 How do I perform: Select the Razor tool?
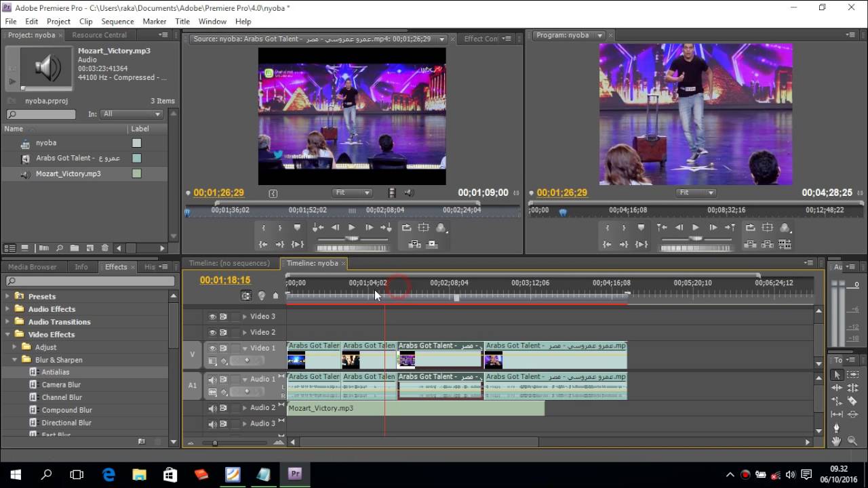pyautogui.click(x=852, y=401)
